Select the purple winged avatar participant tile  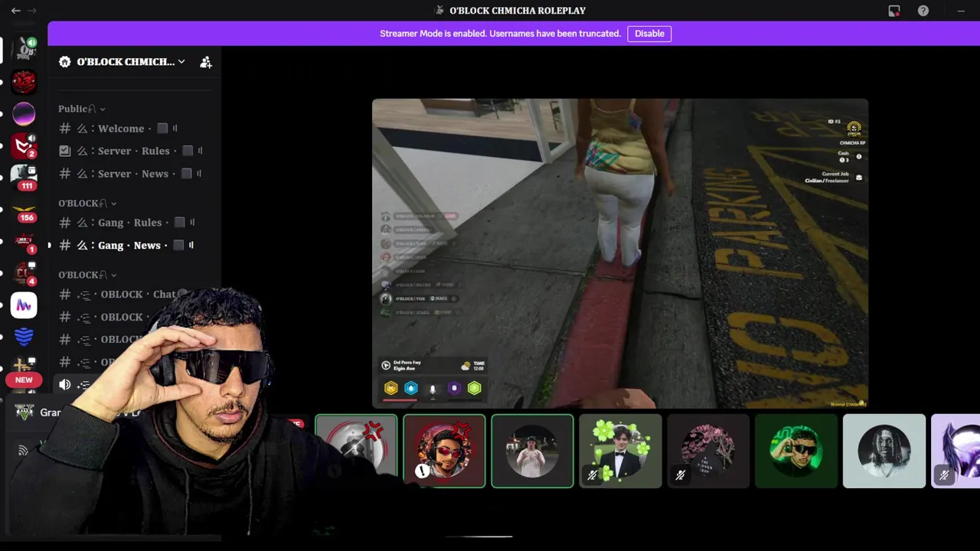955,452
